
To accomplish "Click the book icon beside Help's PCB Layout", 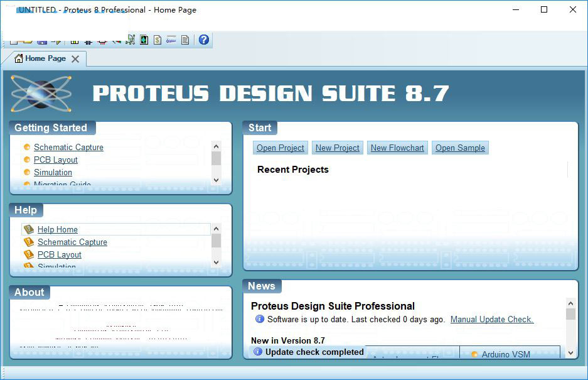I will 29,254.
